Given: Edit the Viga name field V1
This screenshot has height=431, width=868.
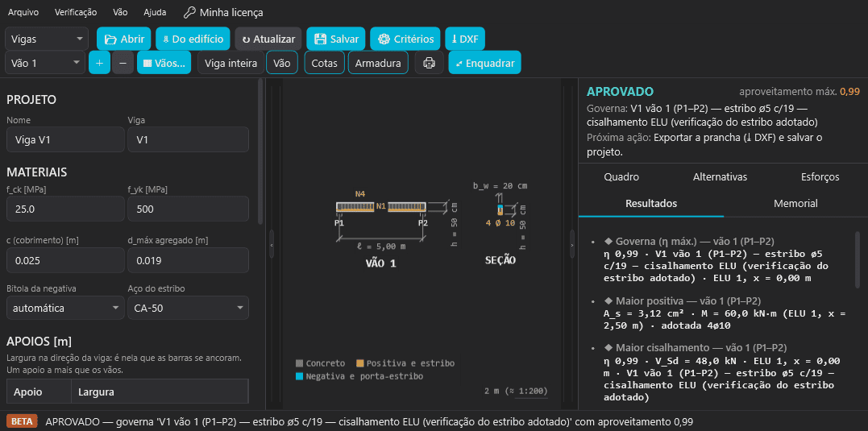Looking at the screenshot, I should click(x=188, y=140).
